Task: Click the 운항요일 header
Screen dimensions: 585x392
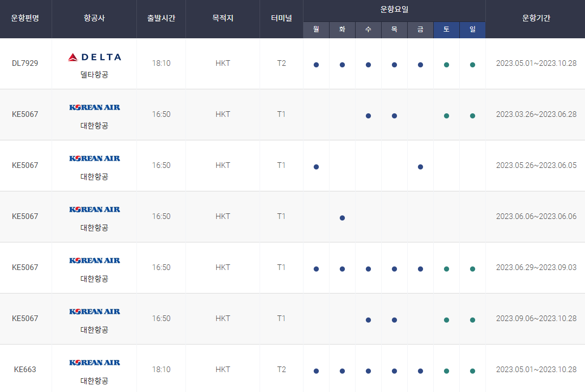Action: point(394,10)
